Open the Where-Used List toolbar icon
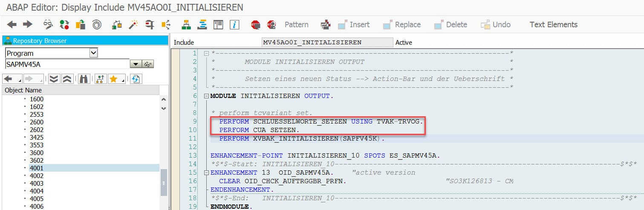644x210 pixels. tap(166, 25)
